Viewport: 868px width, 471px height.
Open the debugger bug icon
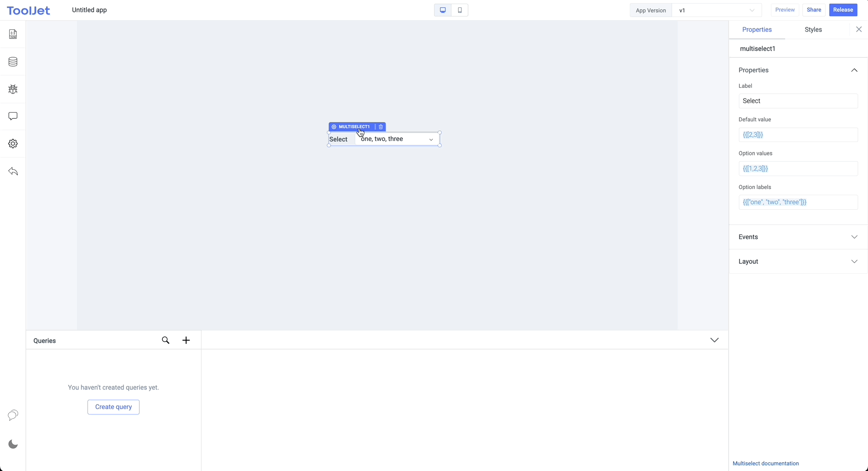coord(13,89)
